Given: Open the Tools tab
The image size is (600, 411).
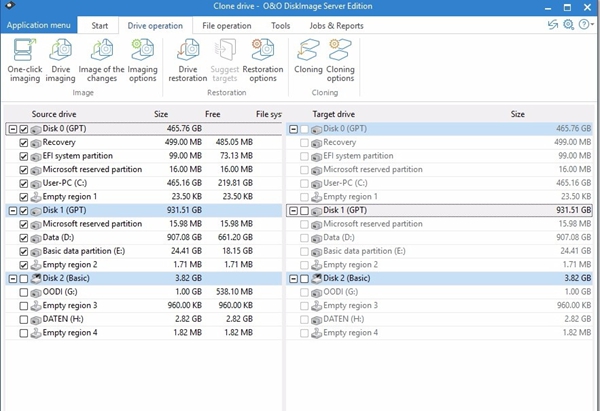Looking at the screenshot, I should tap(280, 26).
